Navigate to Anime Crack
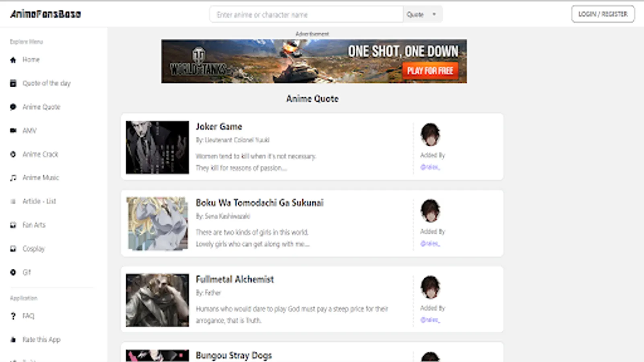644x362 pixels. pos(40,154)
